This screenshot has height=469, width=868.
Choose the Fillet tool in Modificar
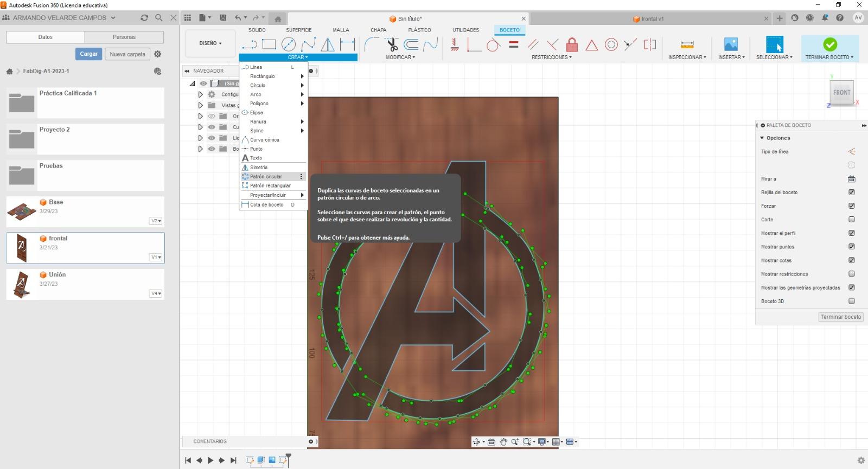tap(372, 44)
